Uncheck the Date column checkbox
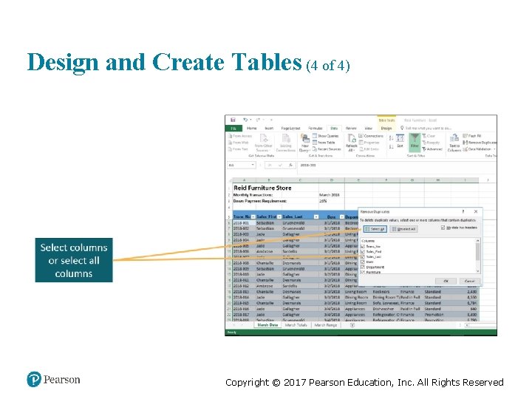532x399 pixels. (363, 262)
